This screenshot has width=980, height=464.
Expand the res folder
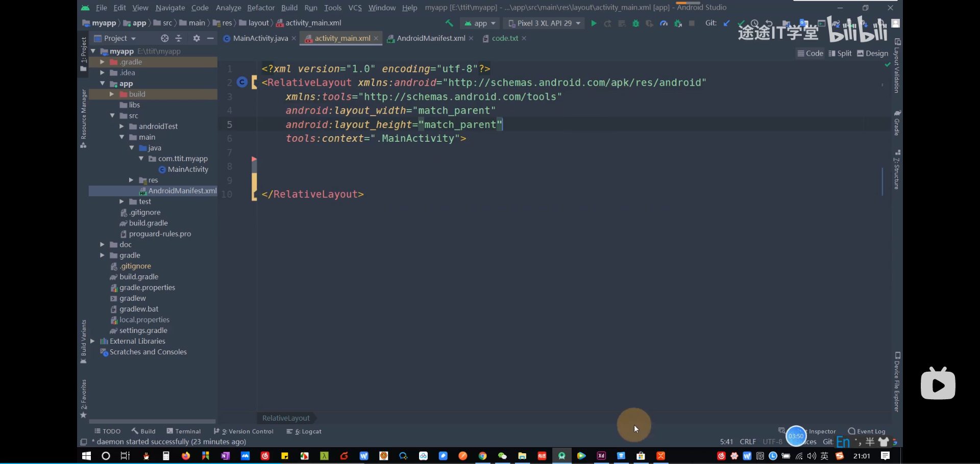pyautogui.click(x=131, y=180)
